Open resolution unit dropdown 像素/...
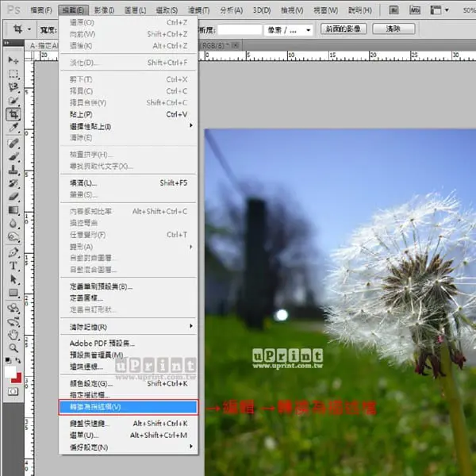 (x=288, y=30)
